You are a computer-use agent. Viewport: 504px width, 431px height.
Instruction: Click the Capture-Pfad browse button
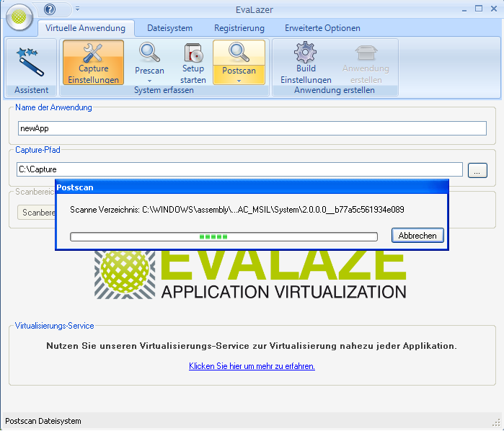[x=477, y=170]
